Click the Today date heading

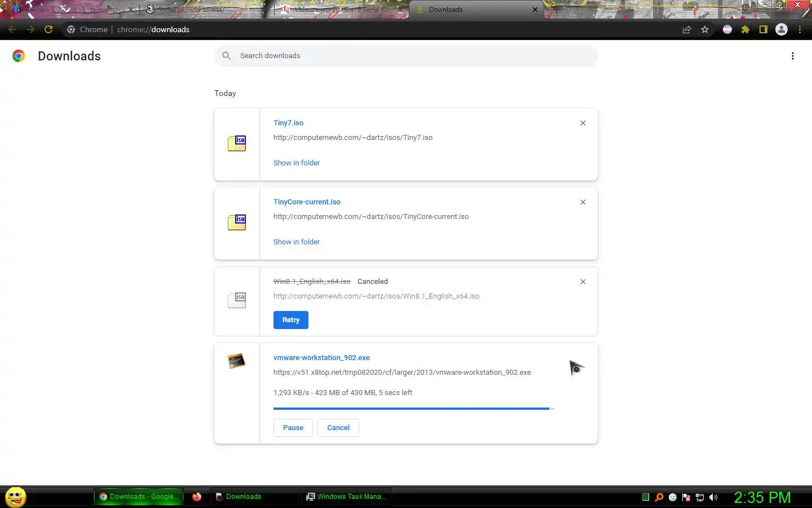(x=225, y=93)
